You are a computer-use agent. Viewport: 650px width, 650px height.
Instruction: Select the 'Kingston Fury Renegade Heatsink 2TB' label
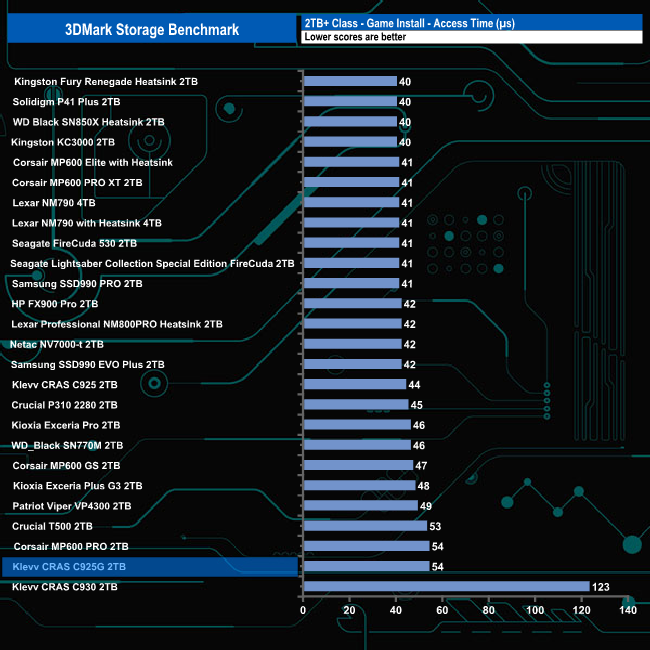106,82
